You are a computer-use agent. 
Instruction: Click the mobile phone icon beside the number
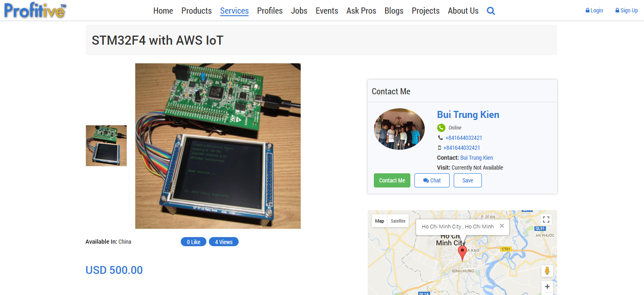click(x=440, y=147)
